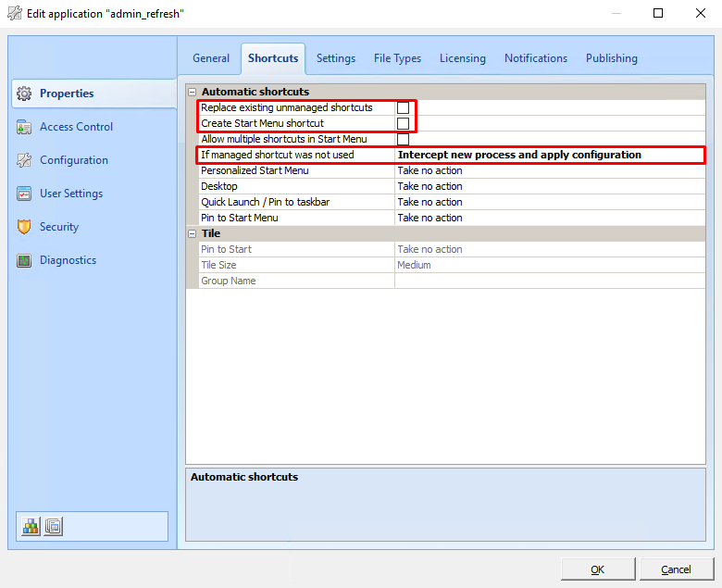722x588 pixels.
Task: Click the colored blocks pyramid button
Action: [x=31, y=526]
